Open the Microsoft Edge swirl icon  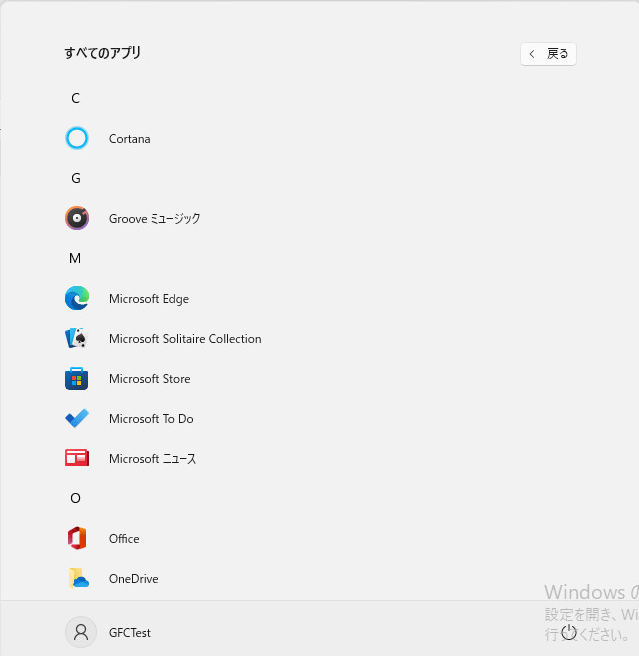[x=77, y=298]
